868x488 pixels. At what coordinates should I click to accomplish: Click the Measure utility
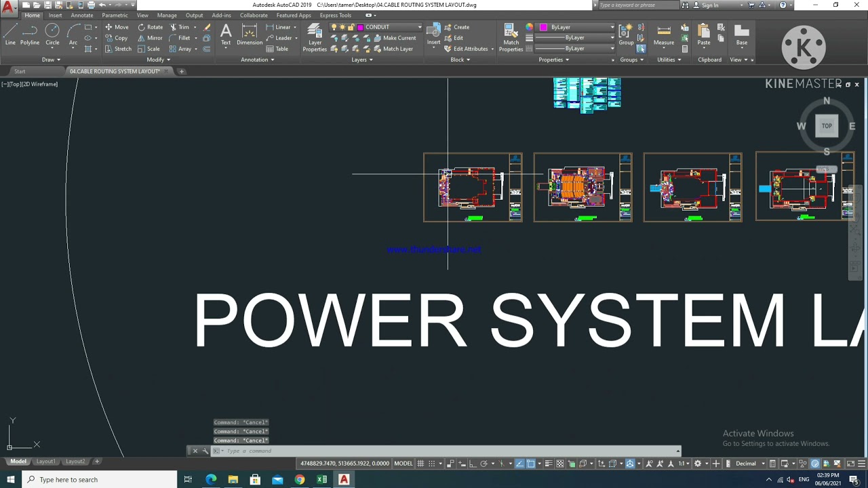[x=664, y=35]
